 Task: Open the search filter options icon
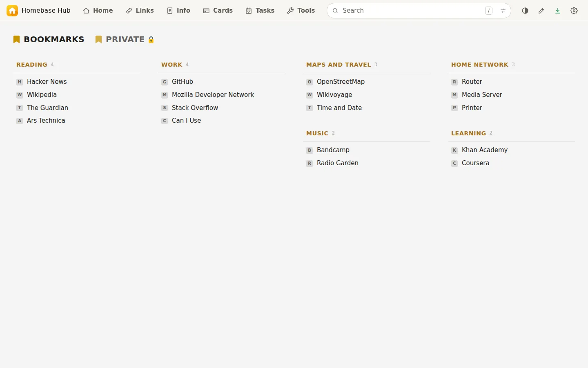point(503,11)
